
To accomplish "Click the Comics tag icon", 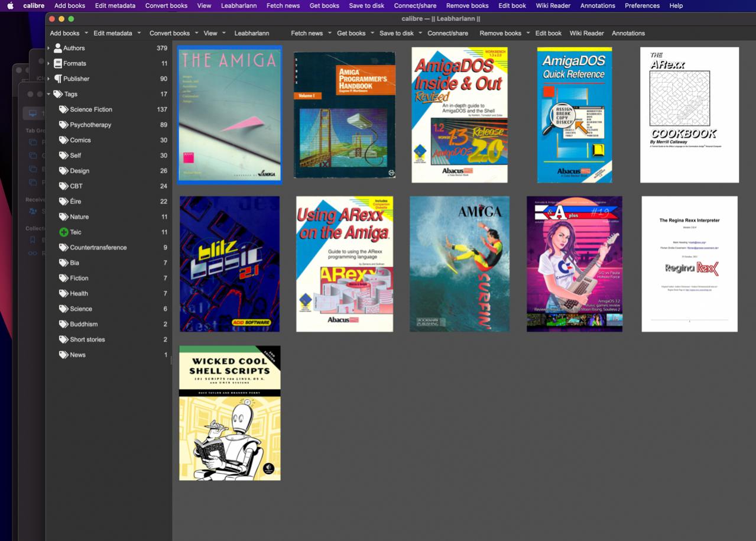I will point(64,140).
